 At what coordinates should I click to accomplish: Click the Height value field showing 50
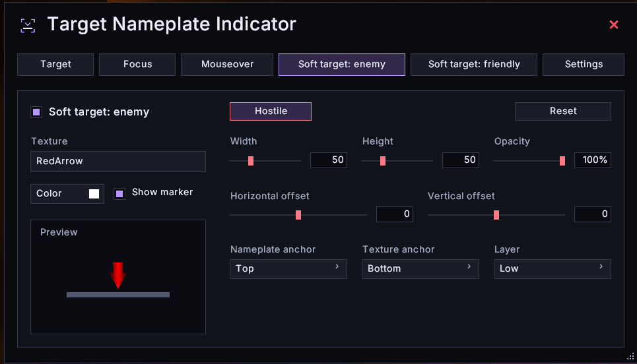coord(461,160)
